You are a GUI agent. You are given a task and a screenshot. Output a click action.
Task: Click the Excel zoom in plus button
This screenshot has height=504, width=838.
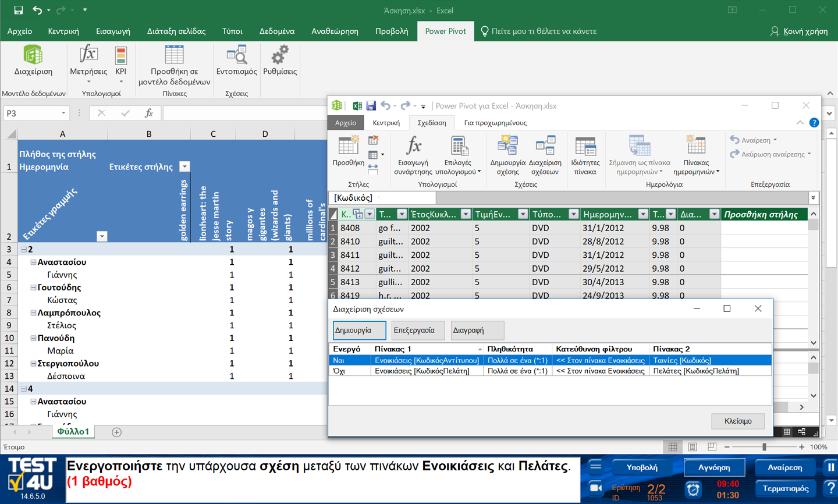point(802,447)
